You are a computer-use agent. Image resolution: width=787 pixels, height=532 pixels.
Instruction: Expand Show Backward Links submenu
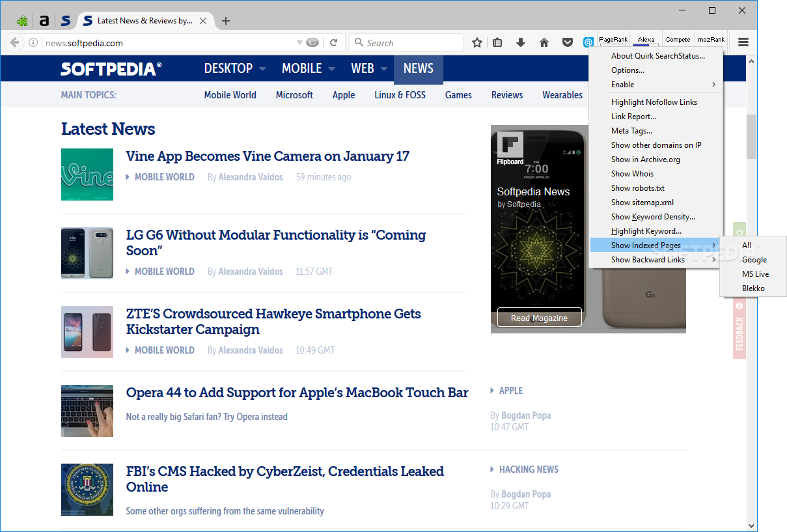point(656,260)
